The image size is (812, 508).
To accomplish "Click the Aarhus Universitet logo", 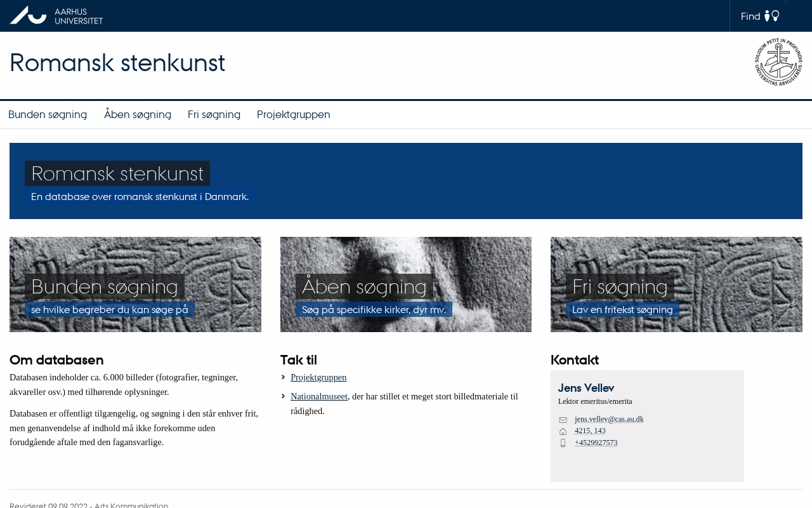I will click(x=56, y=15).
